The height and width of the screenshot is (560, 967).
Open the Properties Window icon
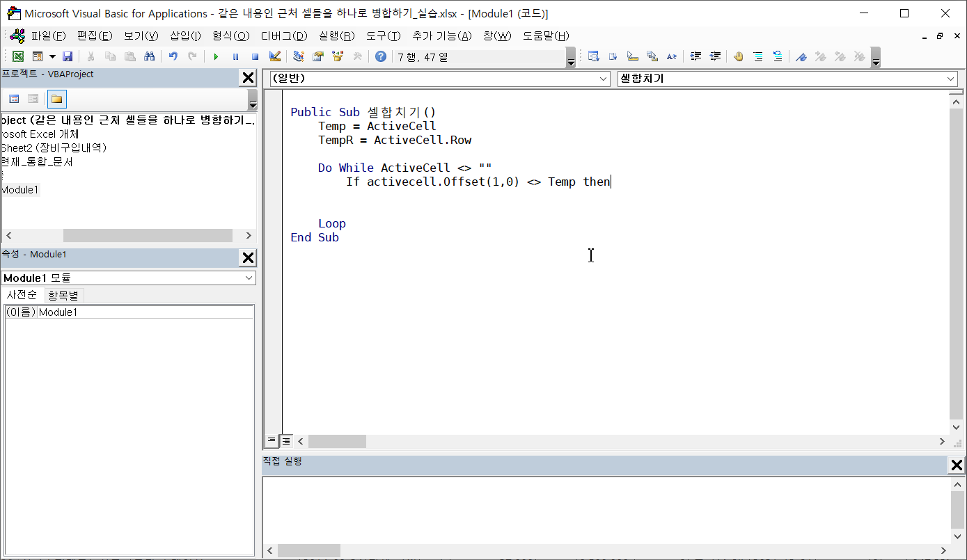pos(318,56)
